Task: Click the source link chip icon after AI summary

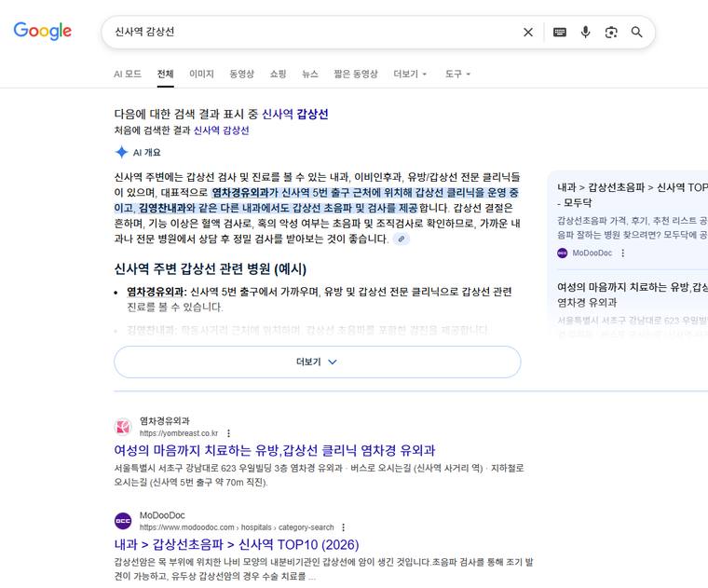Action: pos(401,239)
